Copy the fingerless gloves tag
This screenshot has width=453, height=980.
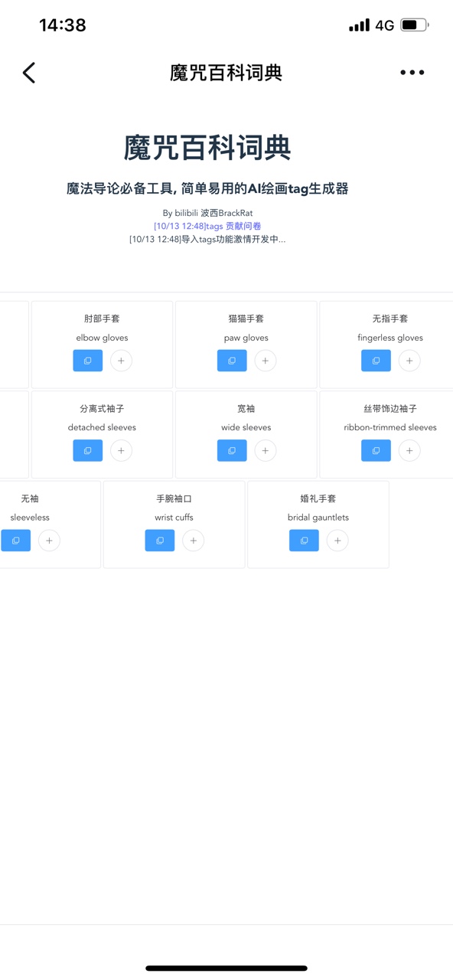point(376,361)
